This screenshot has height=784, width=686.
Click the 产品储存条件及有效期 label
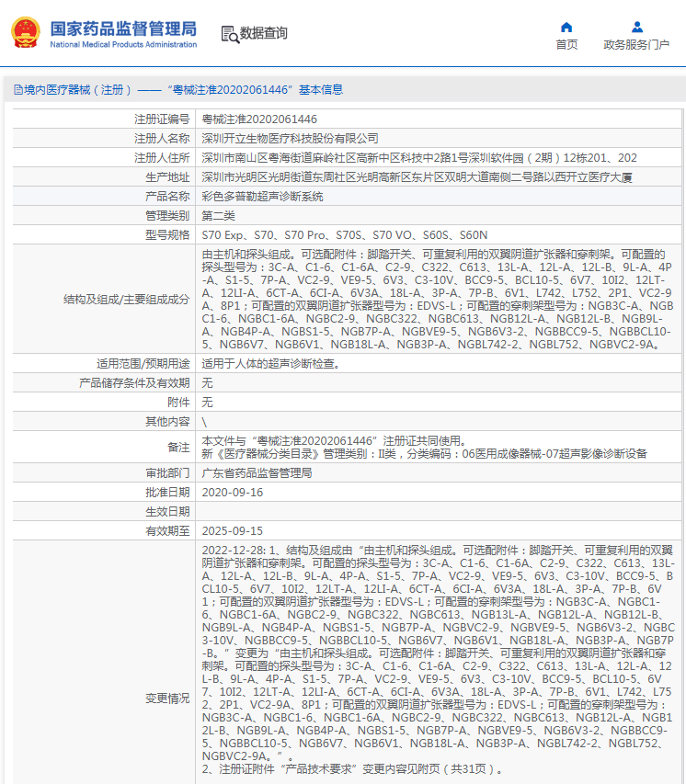click(x=134, y=383)
